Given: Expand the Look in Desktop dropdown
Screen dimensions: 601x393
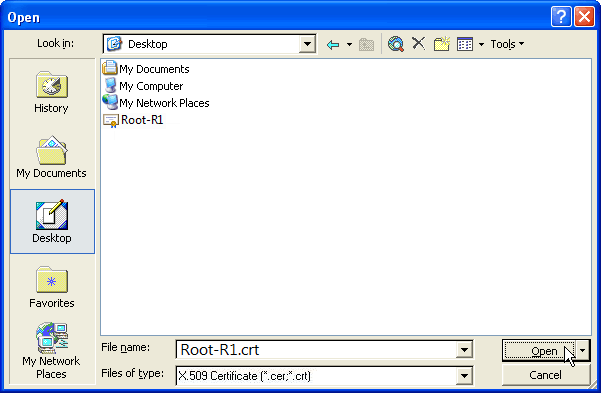Looking at the screenshot, I should 307,44.
